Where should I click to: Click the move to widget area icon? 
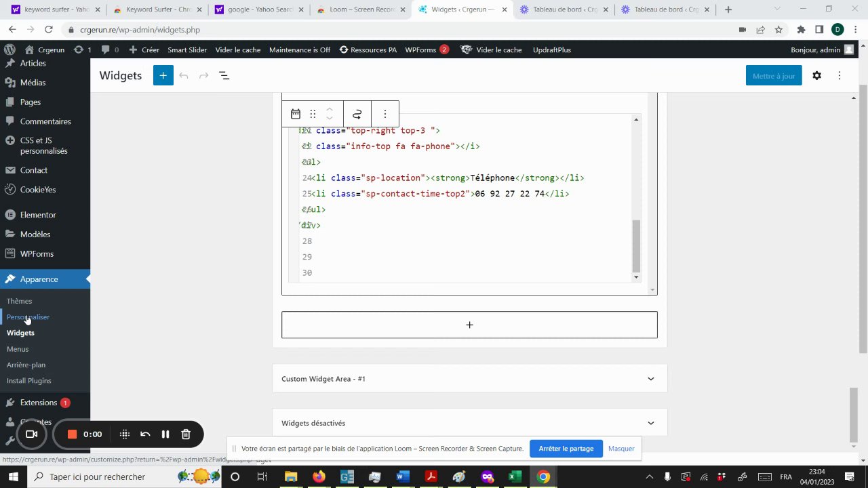tap(357, 114)
